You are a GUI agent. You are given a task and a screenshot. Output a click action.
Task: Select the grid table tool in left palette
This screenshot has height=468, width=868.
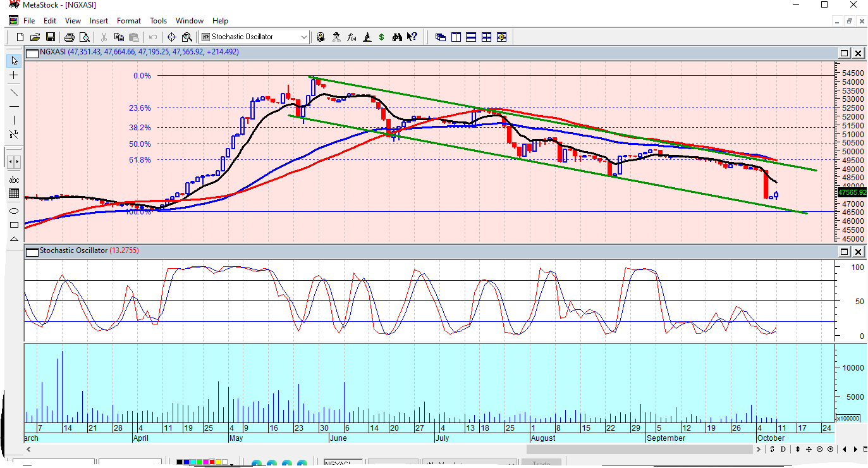point(14,194)
